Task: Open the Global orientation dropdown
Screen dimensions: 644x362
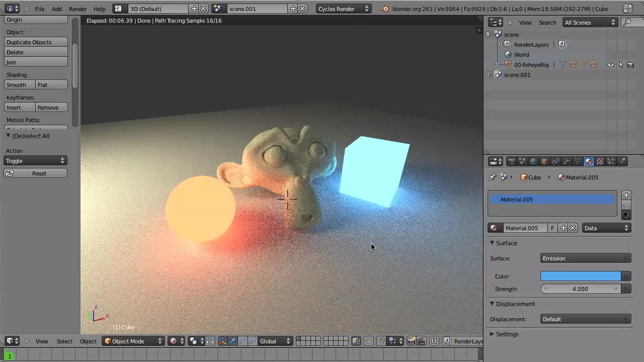Action: tap(275, 341)
